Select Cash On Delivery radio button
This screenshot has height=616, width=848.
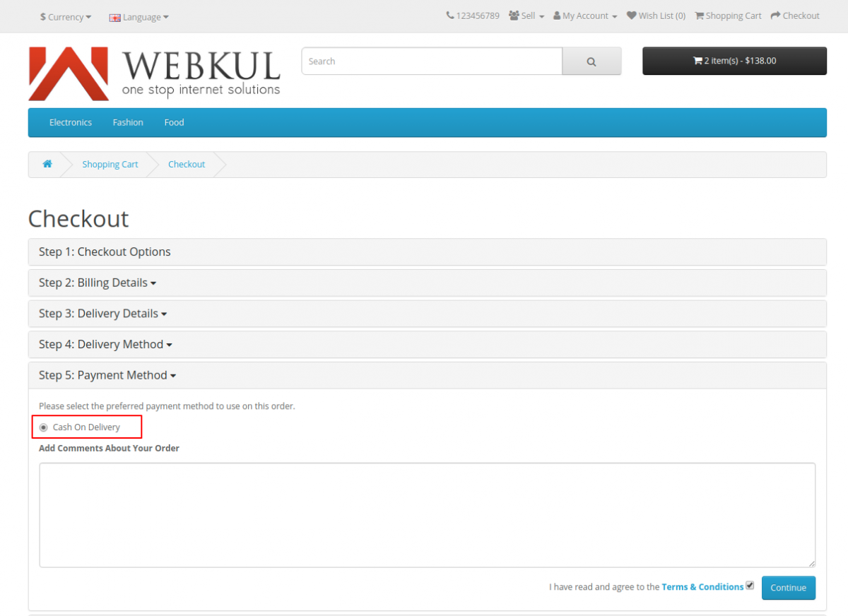pyautogui.click(x=44, y=427)
